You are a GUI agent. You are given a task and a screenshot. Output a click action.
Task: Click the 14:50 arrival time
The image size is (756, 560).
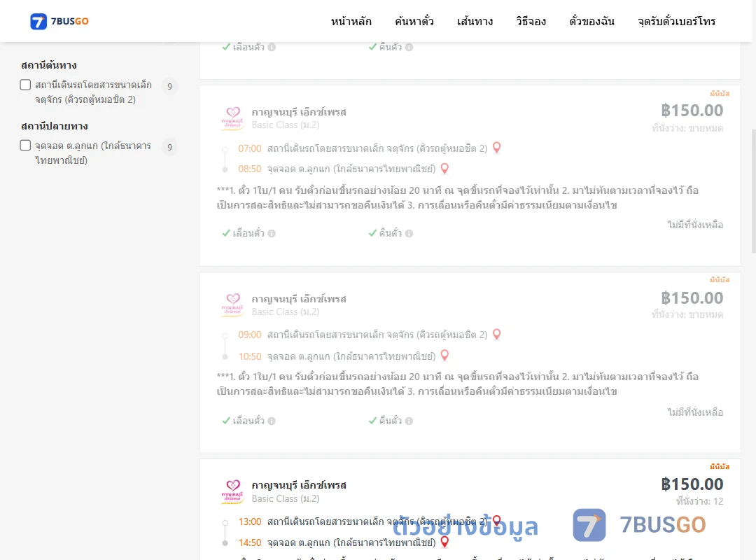click(250, 542)
